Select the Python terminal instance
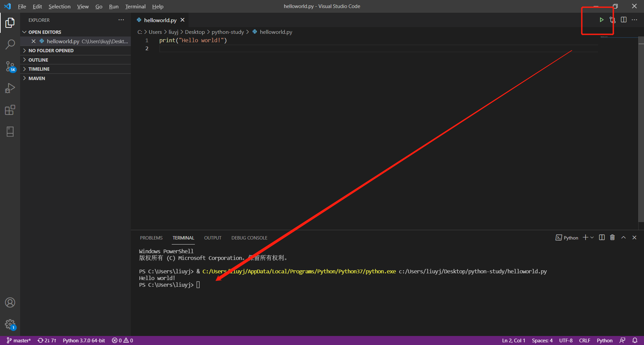This screenshot has width=644, height=345. tap(567, 238)
